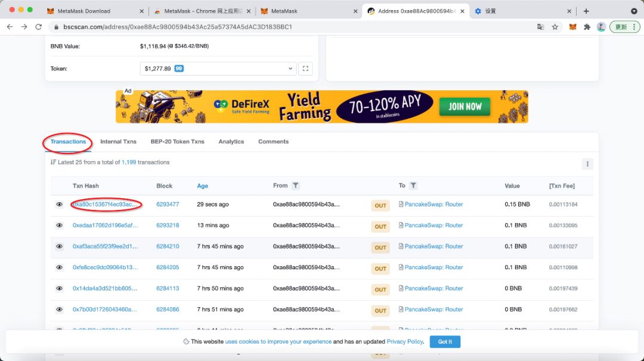Preview transaction 0xfe8cec9dc09064b13
644x361 pixels.
(x=59, y=267)
